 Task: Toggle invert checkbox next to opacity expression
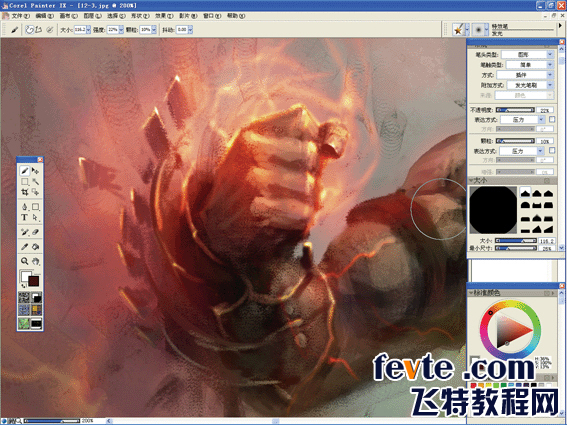[552, 119]
